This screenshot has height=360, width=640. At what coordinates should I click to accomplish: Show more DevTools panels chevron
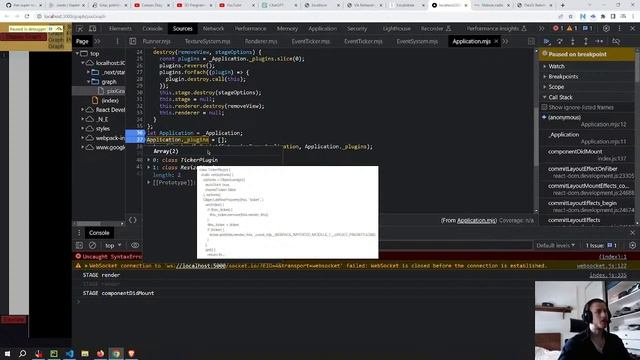[541, 29]
